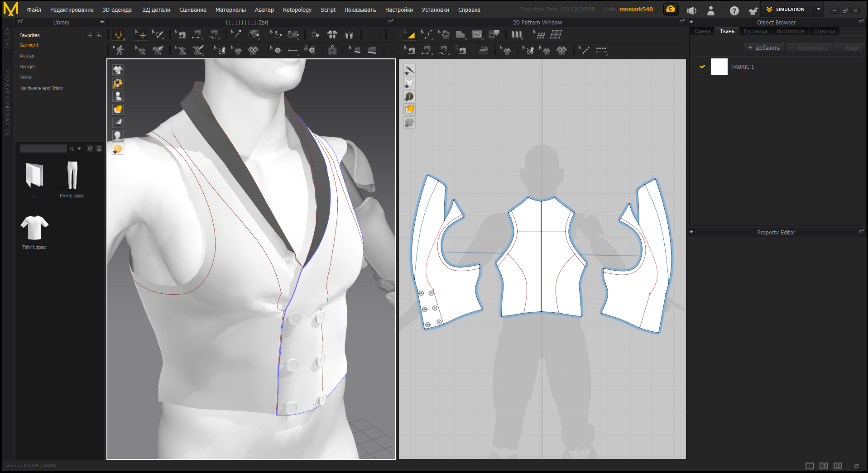Switch to the Сцена tab
The image size is (868, 473).
[702, 31]
